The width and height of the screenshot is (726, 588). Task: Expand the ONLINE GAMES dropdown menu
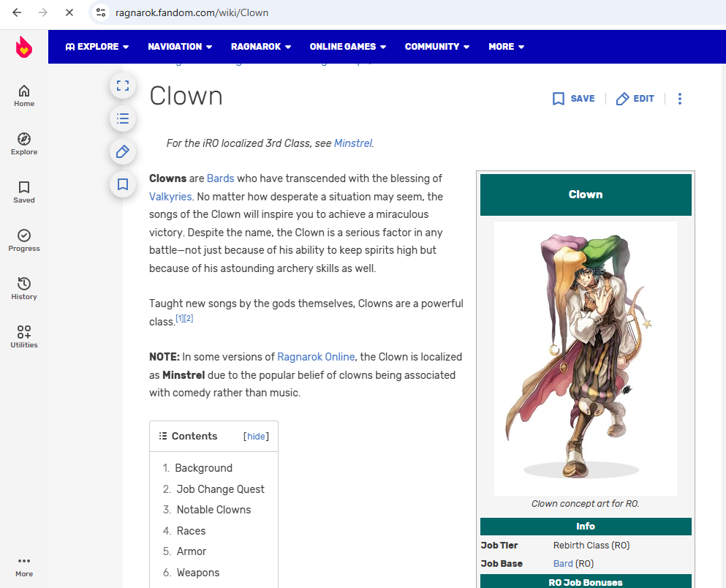coord(348,47)
